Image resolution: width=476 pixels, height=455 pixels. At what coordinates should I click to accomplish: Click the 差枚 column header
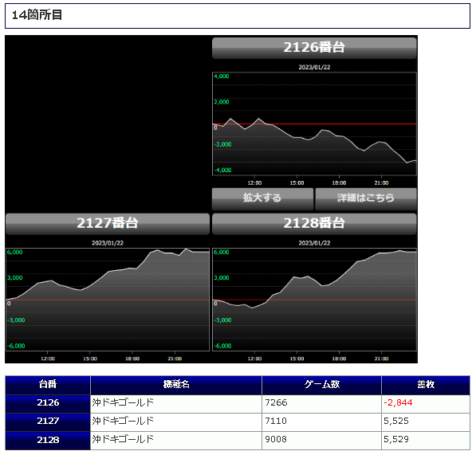tap(426, 385)
